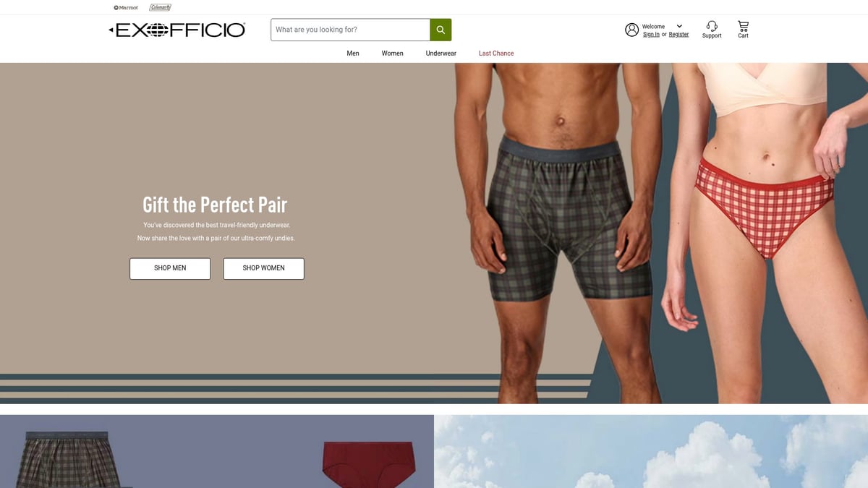
Task: Click the SHOP MEN button
Action: [170, 268]
